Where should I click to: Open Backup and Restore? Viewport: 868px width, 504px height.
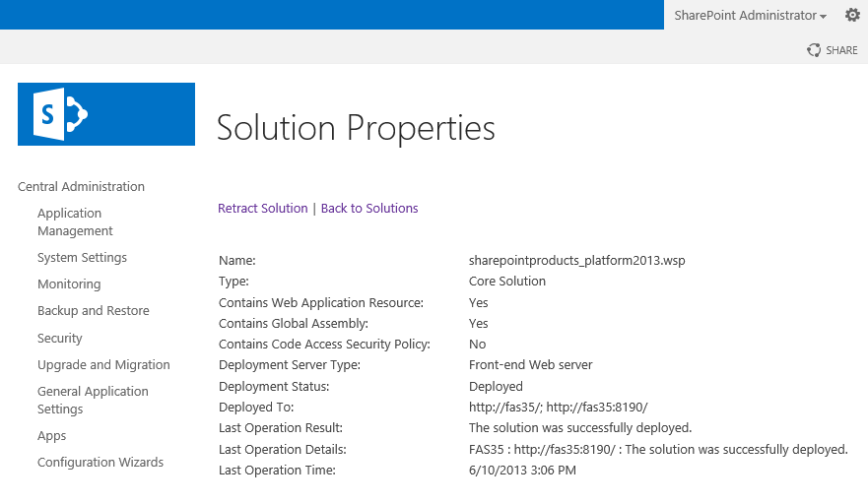click(93, 311)
